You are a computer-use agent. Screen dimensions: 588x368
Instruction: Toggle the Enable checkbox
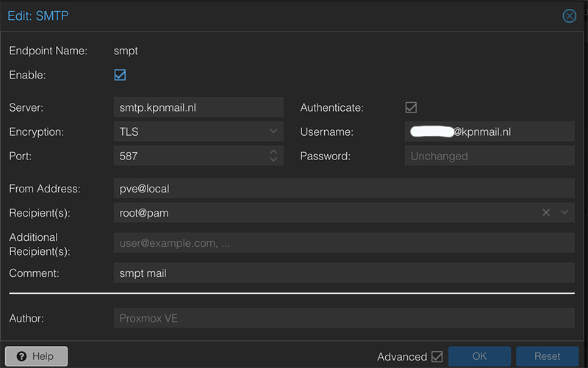(120, 75)
